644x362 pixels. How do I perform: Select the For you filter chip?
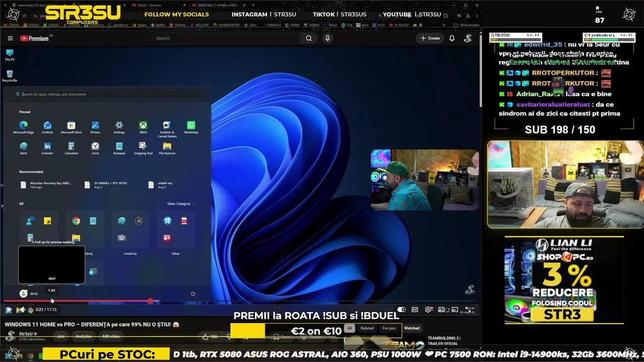tap(389, 328)
